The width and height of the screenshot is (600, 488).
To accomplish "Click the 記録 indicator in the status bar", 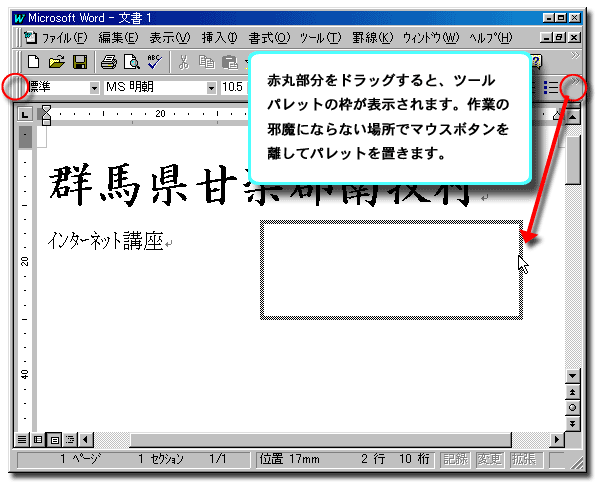I will click(456, 459).
